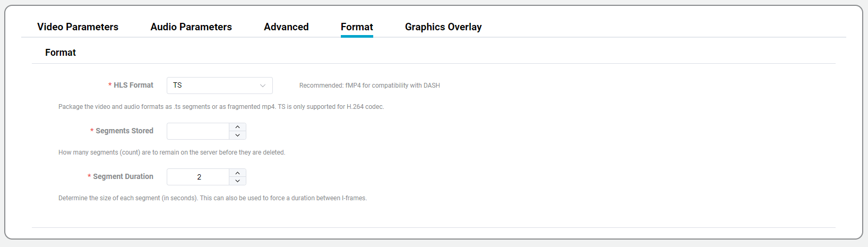Click the Segment Duration input field

198,177
